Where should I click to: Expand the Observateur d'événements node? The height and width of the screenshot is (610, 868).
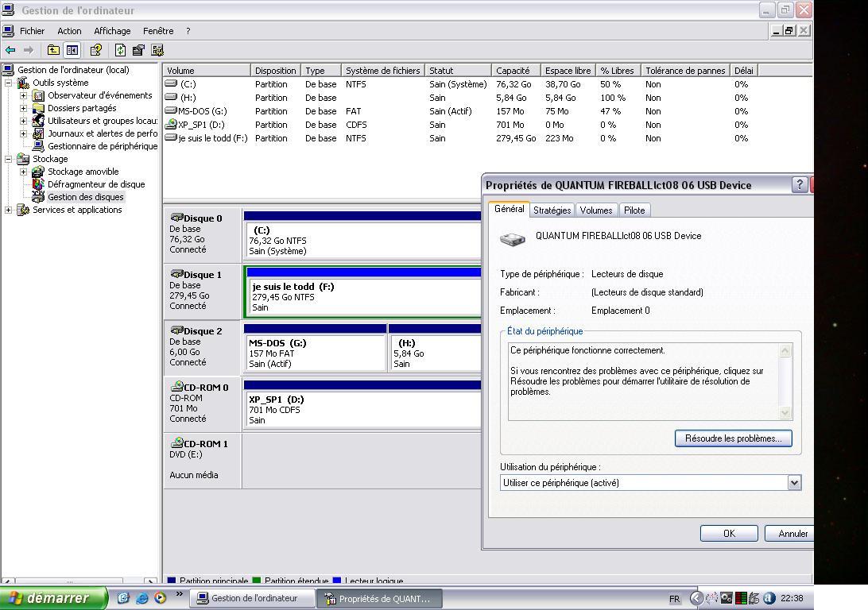23,95
